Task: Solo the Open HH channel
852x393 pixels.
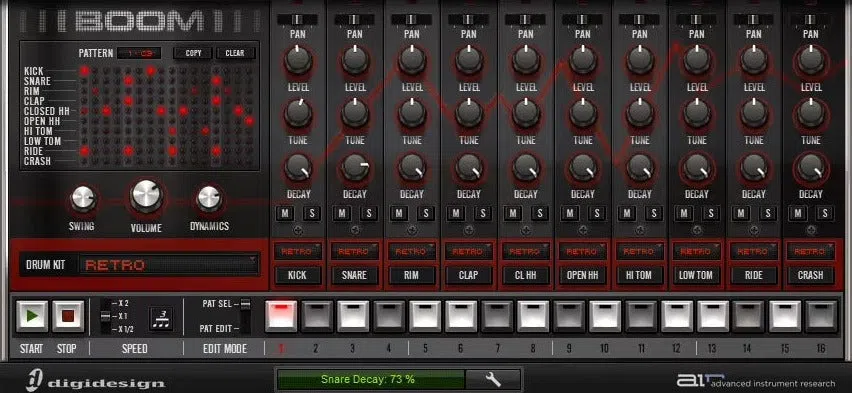Action: (x=597, y=214)
